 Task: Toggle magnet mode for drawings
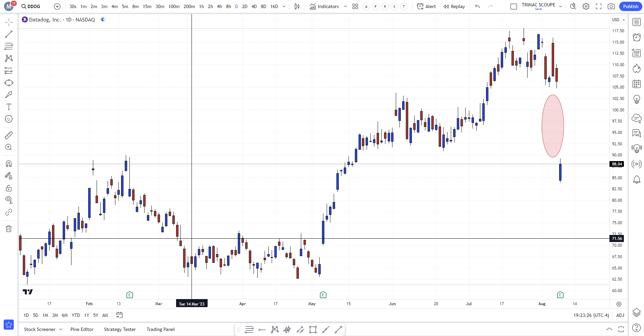[x=9, y=164]
